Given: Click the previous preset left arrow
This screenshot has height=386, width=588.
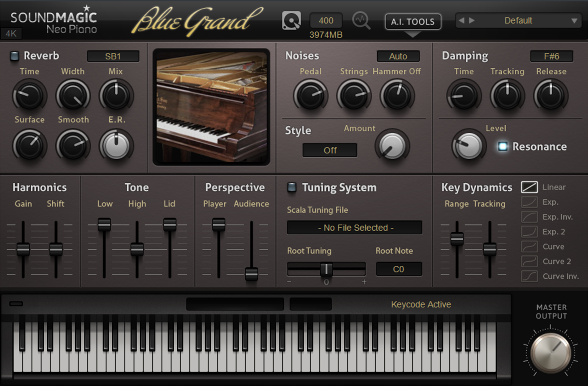Looking at the screenshot, I should (x=462, y=21).
